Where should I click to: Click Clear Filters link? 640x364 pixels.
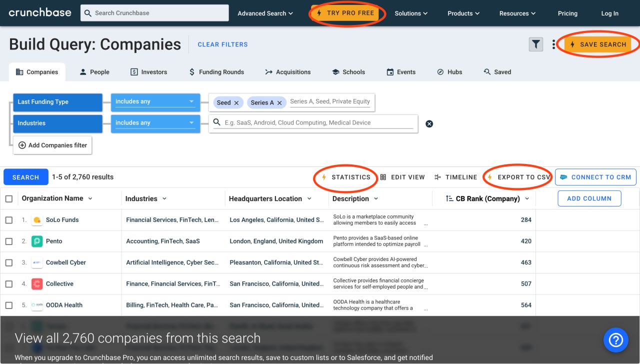[223, 44]
